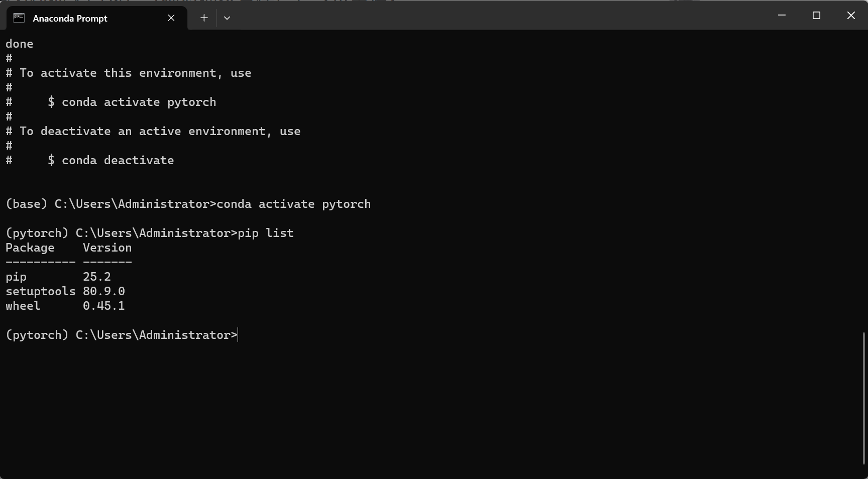The height and width of the screenshot is (479, 868).
Task: Click the text 'conda activate pytorch' in comment
Action: (139, 102)
